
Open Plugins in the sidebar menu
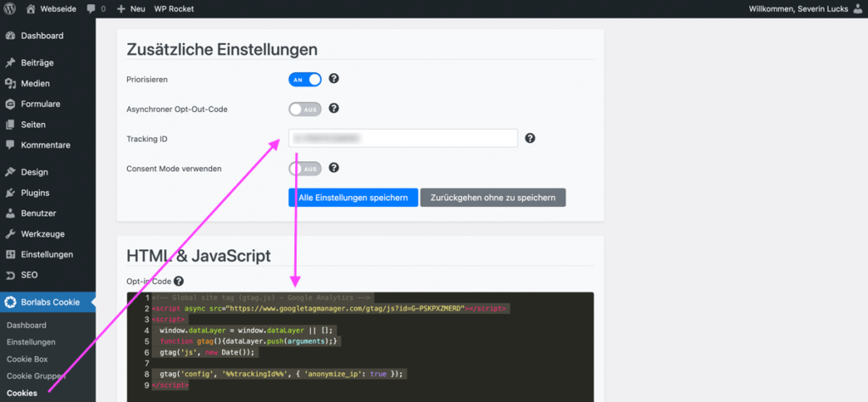click(35, 193)
